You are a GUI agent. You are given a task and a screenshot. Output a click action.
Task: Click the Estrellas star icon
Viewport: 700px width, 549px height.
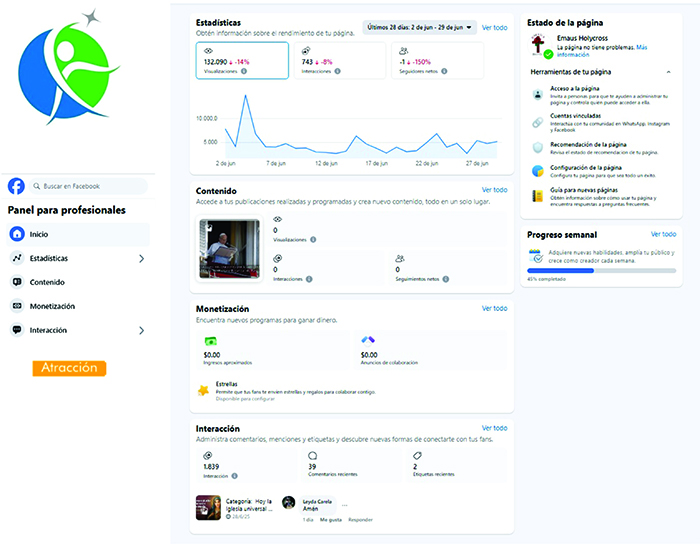point(204,390)
